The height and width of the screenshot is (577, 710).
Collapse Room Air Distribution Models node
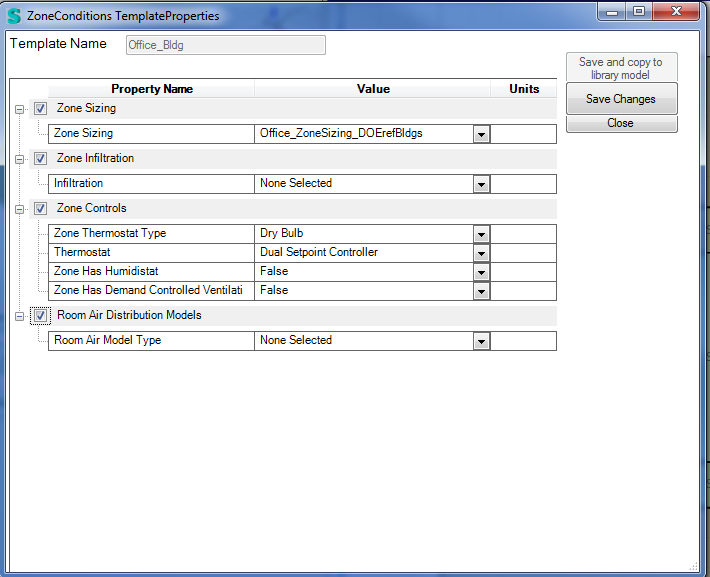pos(19,315)
